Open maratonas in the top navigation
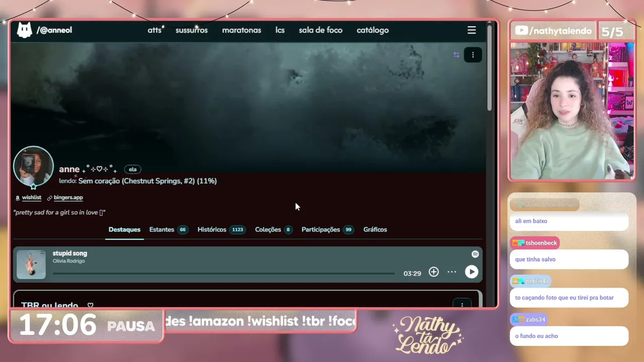Image resolution: width=644 pixels, height=362 pixels. (242, 30)
